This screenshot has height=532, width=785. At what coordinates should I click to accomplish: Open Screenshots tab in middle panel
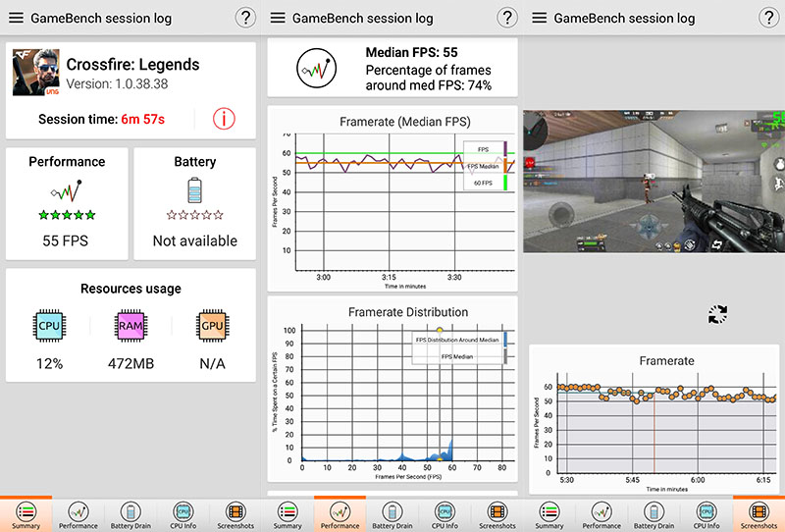tap(497, 515)
